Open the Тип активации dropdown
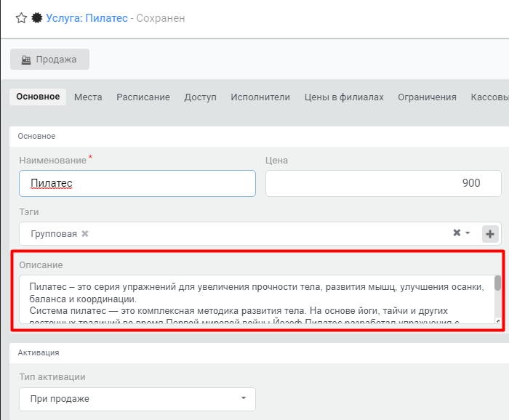509x420 pixels. (137, 399)
